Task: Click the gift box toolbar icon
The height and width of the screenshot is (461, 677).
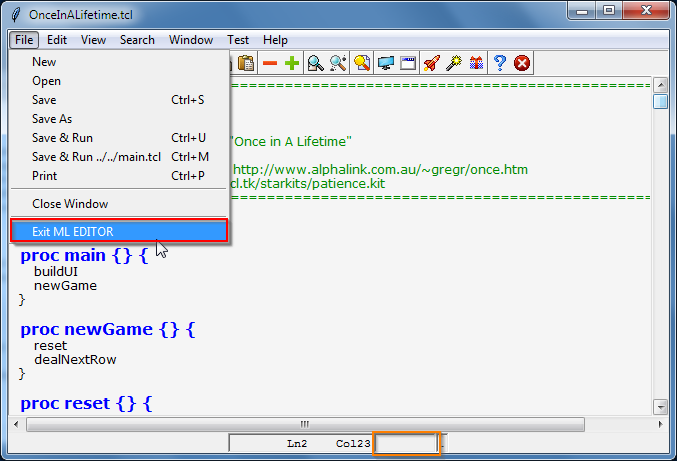Action: click(x=476, y=63)
